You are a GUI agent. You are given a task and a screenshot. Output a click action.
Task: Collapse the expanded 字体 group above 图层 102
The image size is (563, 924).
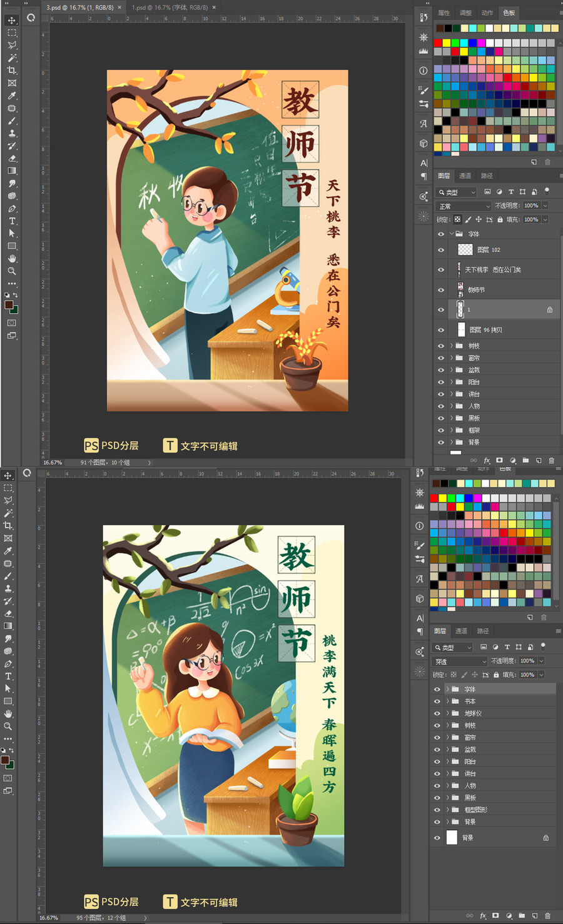click(x=452, y=234)
